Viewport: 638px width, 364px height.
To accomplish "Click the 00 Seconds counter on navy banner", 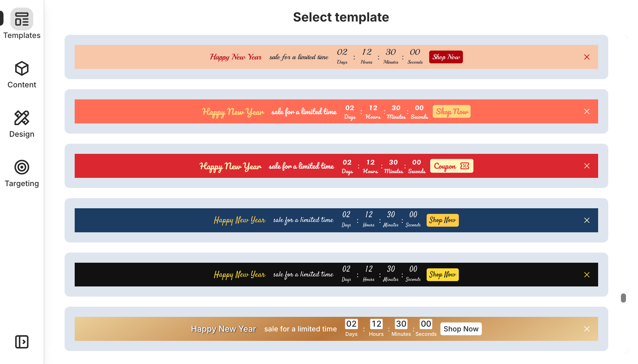I will click(x=413, y=219).
